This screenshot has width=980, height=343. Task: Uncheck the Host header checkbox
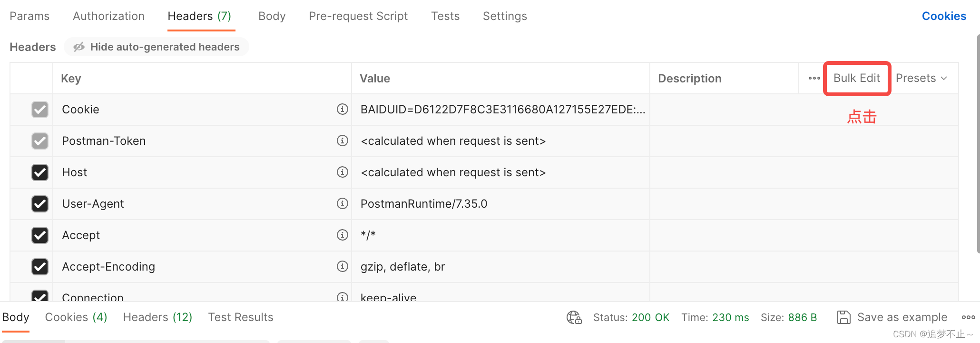click(40, 172)
